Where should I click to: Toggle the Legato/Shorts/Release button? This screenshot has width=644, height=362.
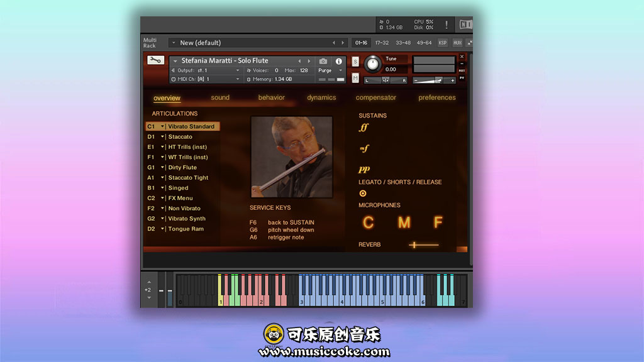363,194
